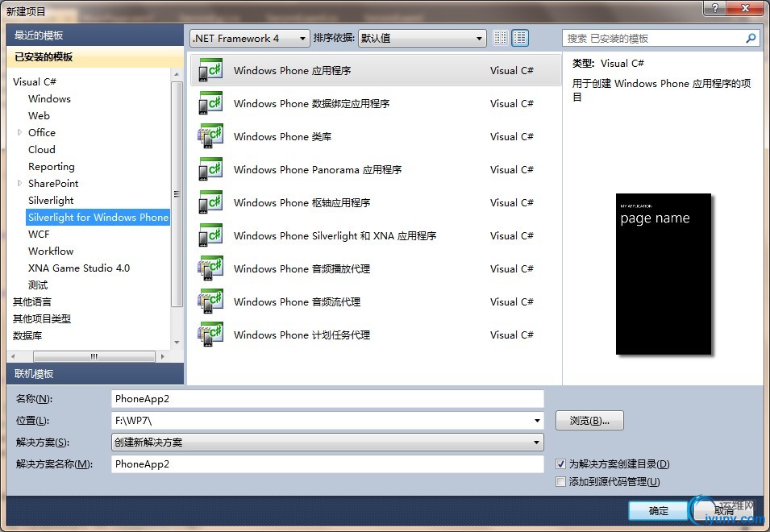Select the Windows Phone Panorama 应用程序 icon
This screenshot has width=770, height=532.
(x=210, y=169)
